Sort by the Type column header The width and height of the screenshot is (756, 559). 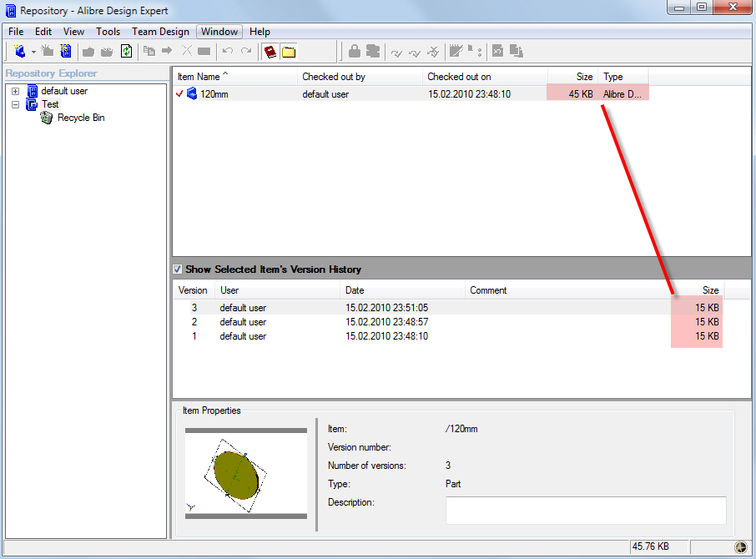623,77
